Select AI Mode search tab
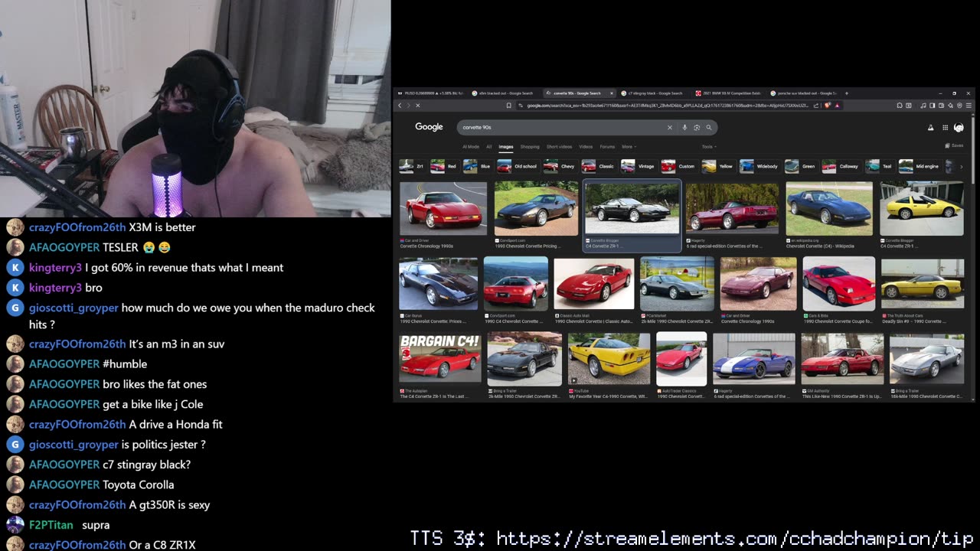The height and width of the screenshot is (551, 980). point(471,146)
